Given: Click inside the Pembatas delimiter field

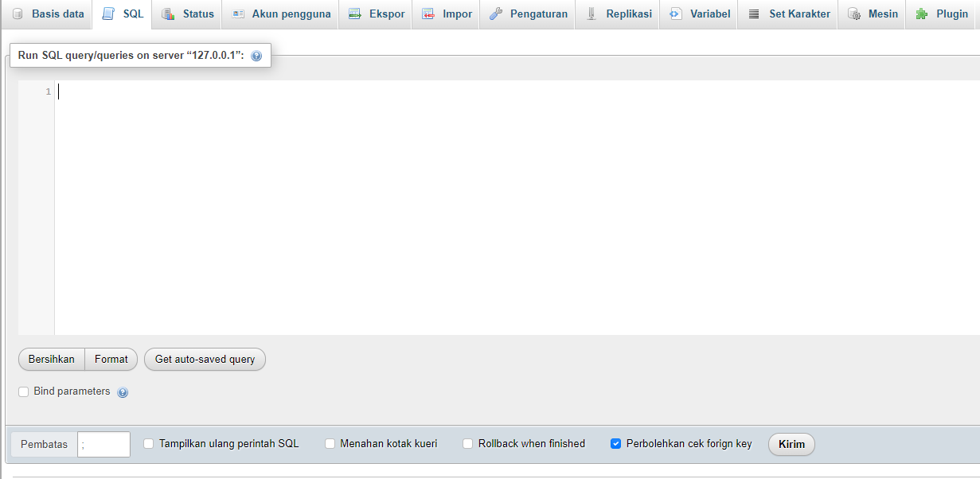Looking at the screenshot, I should point(103,444).
